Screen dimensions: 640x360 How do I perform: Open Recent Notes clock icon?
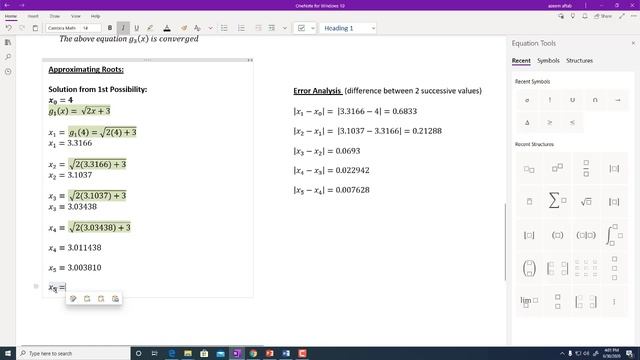pyautogui.click(x=8, y=71)
